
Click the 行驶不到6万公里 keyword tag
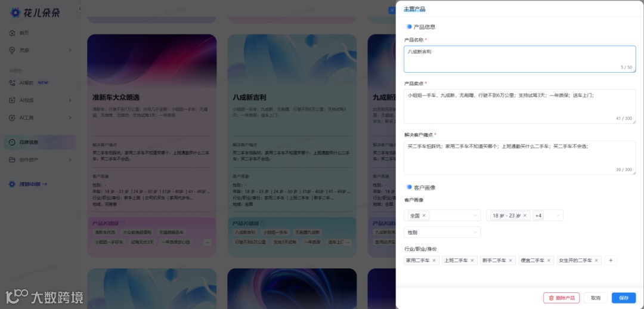(x=250, y=242)
